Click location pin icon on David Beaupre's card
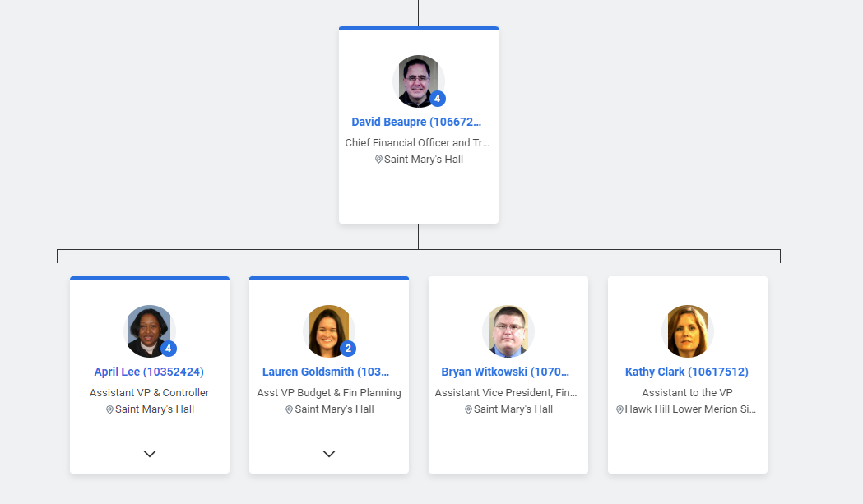 (378, 160)
